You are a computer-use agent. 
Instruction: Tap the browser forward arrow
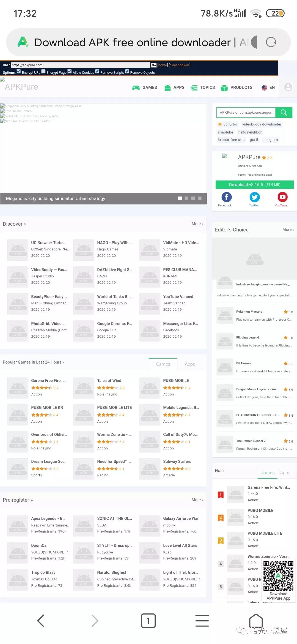click(x=95, y=621)
